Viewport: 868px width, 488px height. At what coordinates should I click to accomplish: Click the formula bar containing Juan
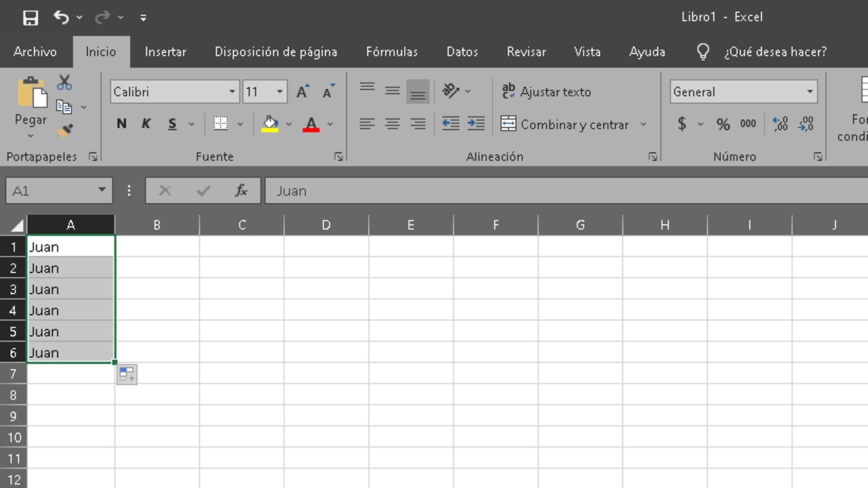tap(542, 191)
